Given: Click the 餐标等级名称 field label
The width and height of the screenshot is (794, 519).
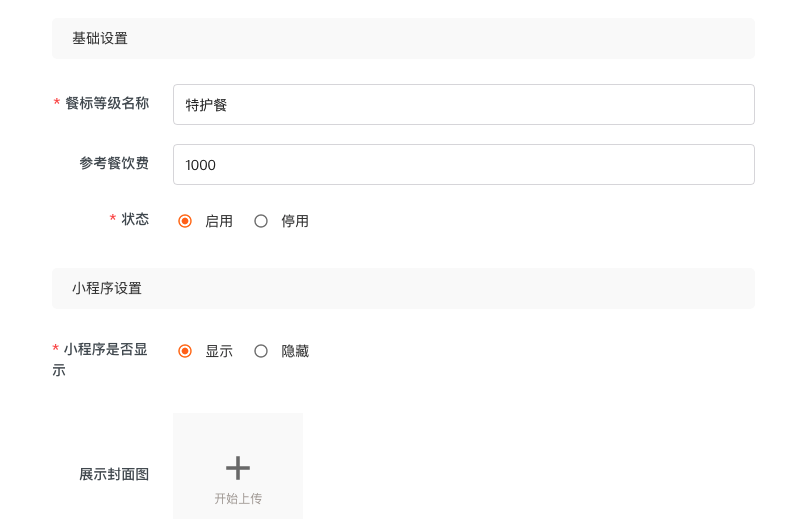Looking at the screenshot, I should click(x=107, y=103).
